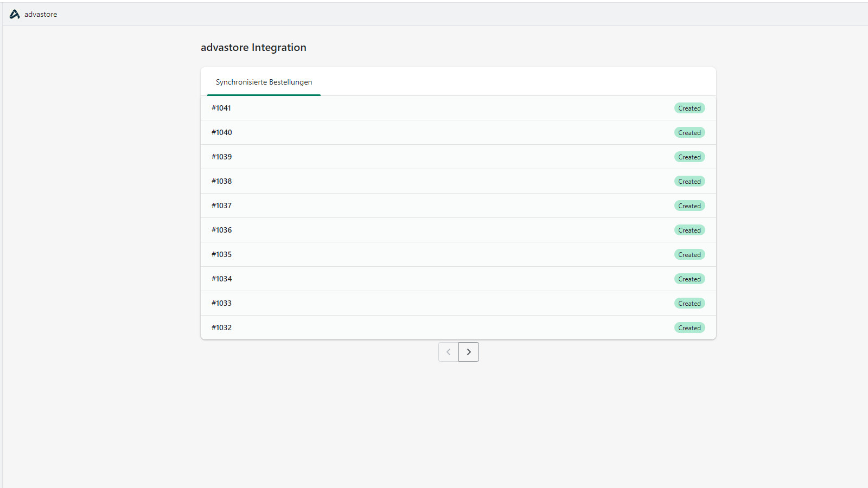Open order #1033
The height and width of the screenshot is (488, 868).
click(x=458, y=303)
